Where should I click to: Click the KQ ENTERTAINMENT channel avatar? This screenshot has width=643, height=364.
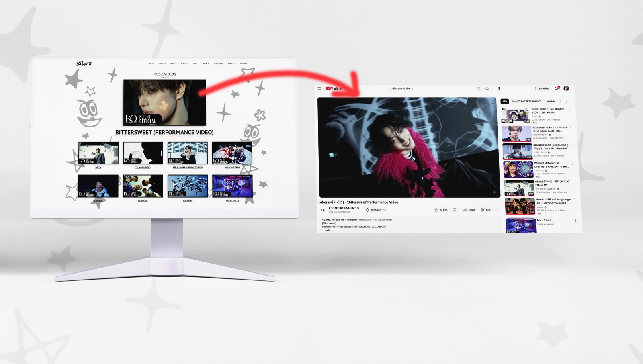(x=324, y=210)
